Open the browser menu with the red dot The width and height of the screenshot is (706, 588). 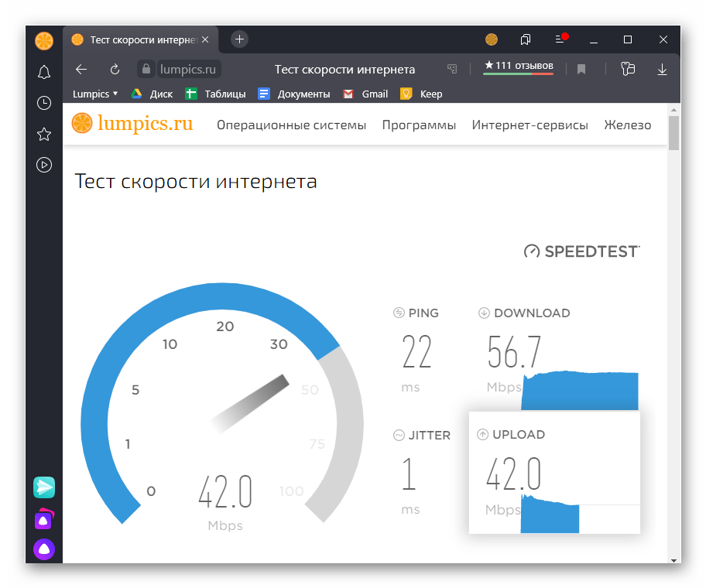coord(560,39)
